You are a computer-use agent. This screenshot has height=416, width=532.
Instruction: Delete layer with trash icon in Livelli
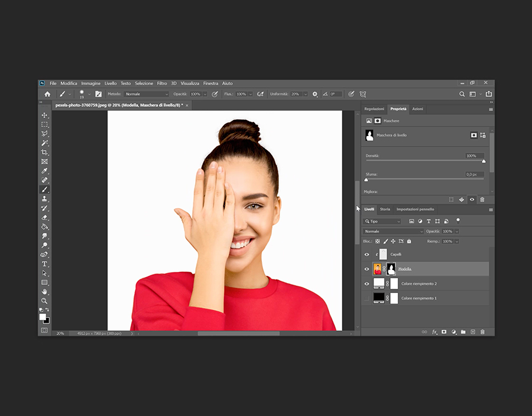click(x=482, y=332)
